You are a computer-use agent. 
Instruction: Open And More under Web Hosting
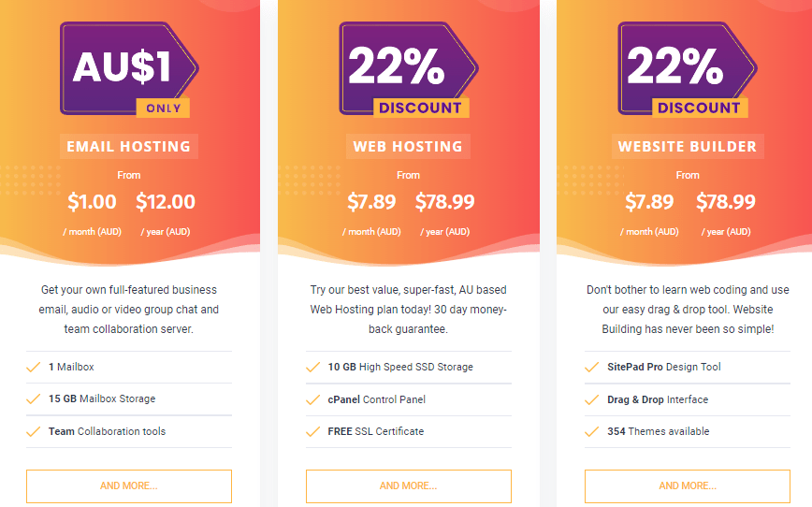[x=409, y=485]
